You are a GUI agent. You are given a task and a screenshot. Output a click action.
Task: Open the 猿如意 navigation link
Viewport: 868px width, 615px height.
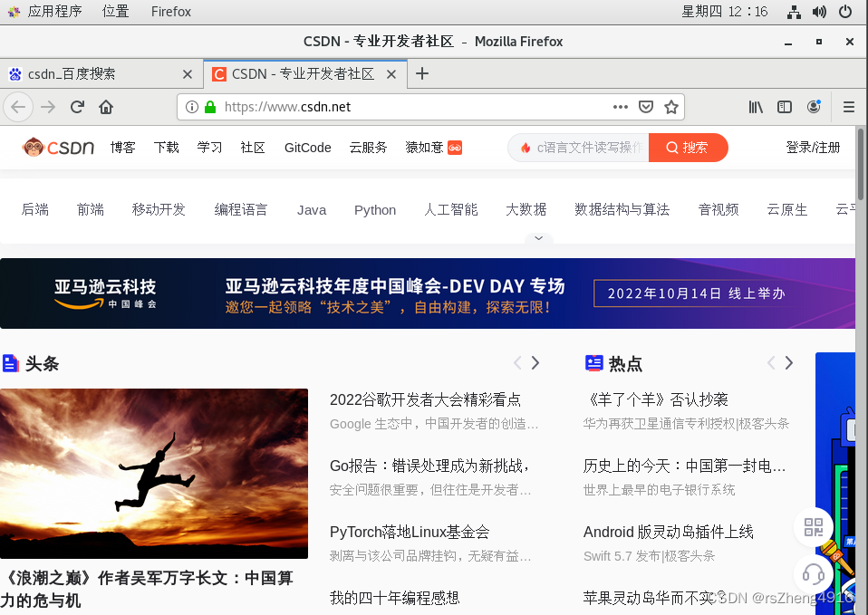click(x=433, y=148)
